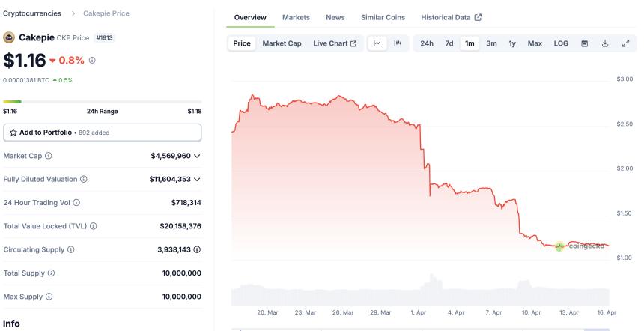Switch chart to Market Cap
Viewport: 644px width, 331px height.
click(x=282, y=43)
